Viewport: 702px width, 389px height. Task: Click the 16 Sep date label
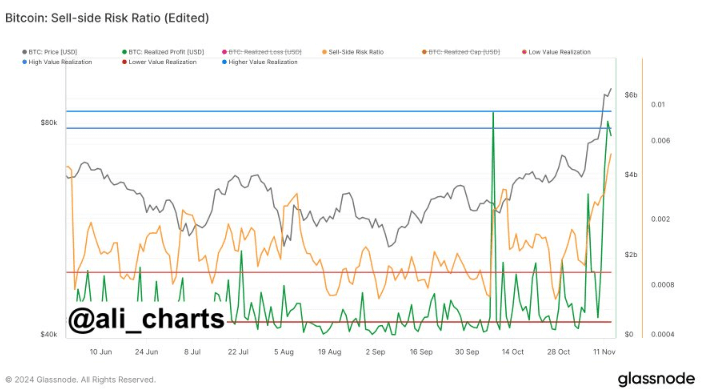[x=421, y=352]
